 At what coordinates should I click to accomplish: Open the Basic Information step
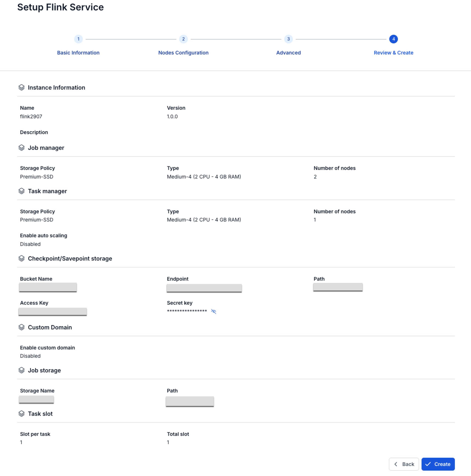click(78, 53)
